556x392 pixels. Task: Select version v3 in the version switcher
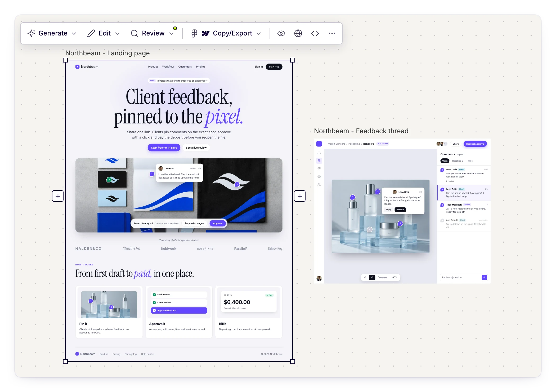click(x=372, y=277)
